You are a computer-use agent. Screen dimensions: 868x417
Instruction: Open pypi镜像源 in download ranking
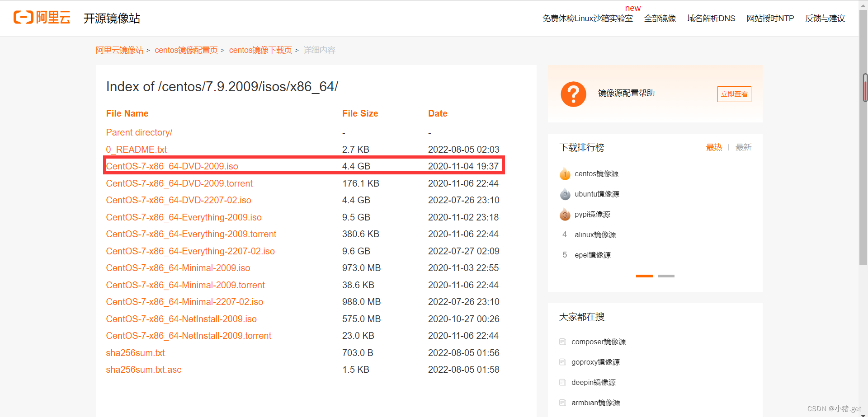(x=592, y=215)
